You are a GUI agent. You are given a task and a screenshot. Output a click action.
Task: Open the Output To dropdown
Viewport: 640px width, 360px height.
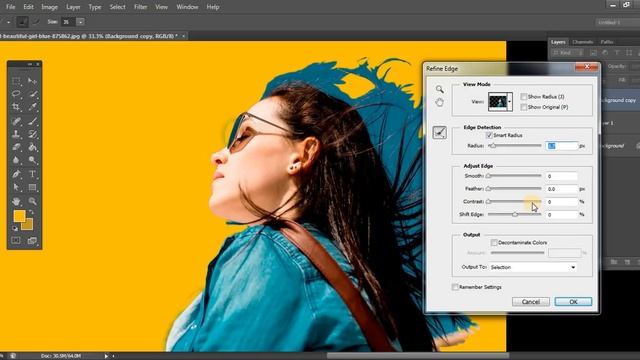point(533,267)
